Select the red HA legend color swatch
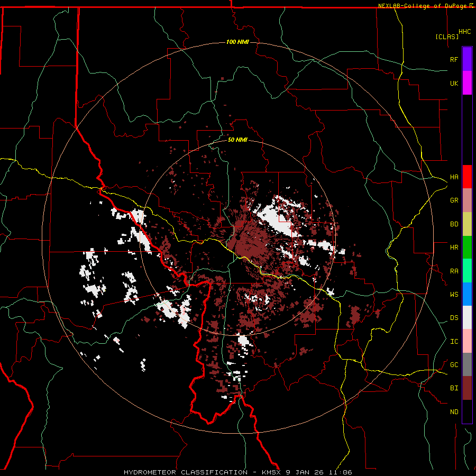The width and height of the screenshot is (476, 476). pos(467,177)
